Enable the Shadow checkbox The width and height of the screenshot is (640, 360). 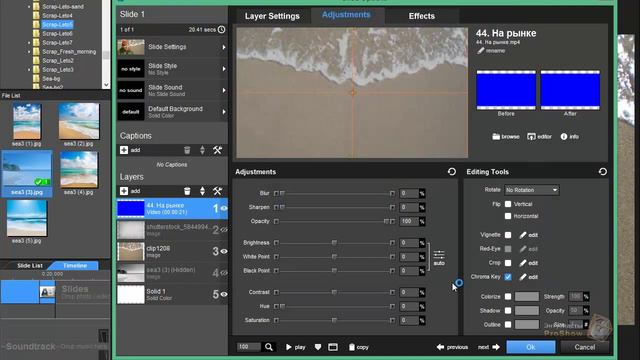508,311
